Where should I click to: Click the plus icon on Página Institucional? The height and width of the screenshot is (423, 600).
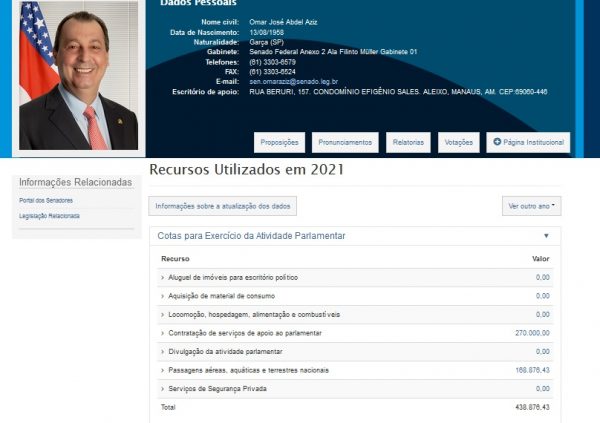498,143
